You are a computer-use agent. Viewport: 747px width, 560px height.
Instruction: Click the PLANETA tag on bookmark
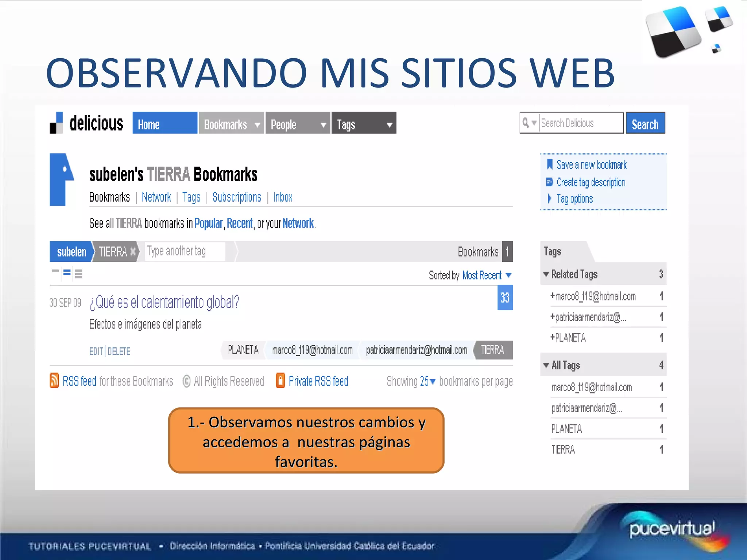(x=243, y=350)
